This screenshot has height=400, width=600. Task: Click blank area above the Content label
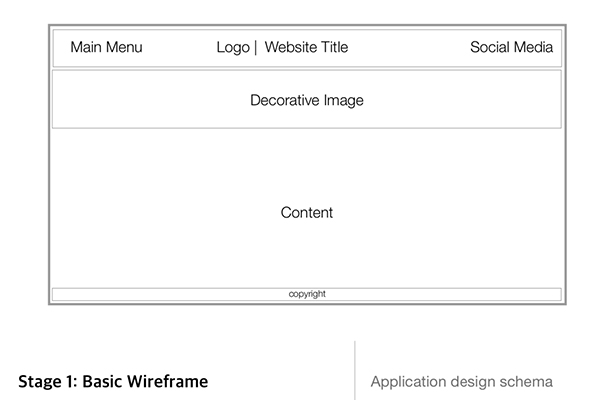coord(306,165)
